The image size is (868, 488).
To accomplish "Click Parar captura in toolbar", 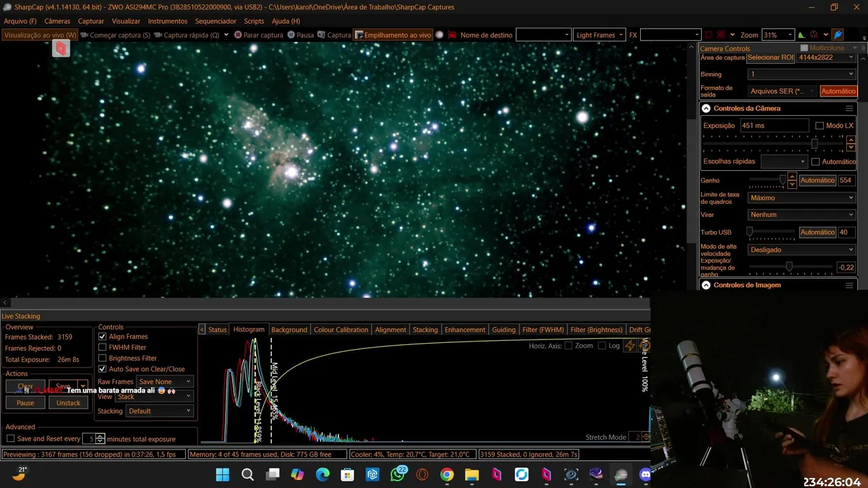I will coord(258,35).
